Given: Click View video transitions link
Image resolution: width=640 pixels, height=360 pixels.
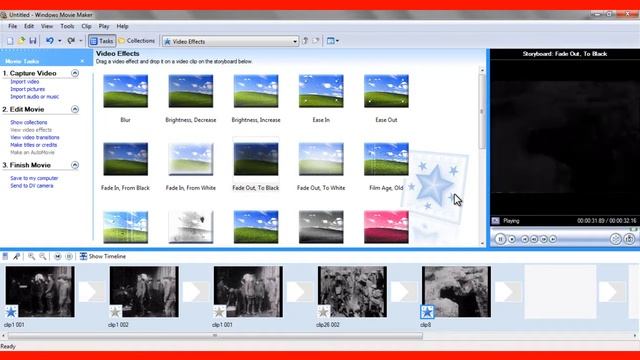Looking at the screenshot, I should pos(35,138).
